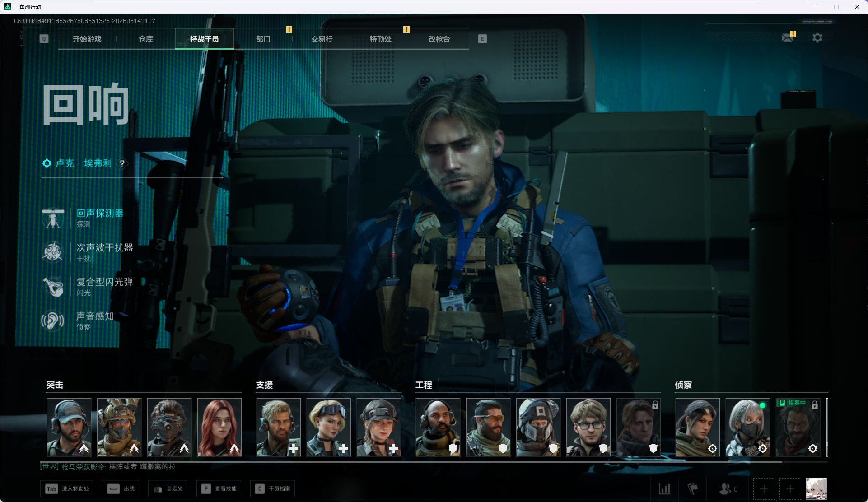The height and width of the screenshot is (502, 868).
Task: Select the 回声探测器 skill icon
Action: (53, 218)
